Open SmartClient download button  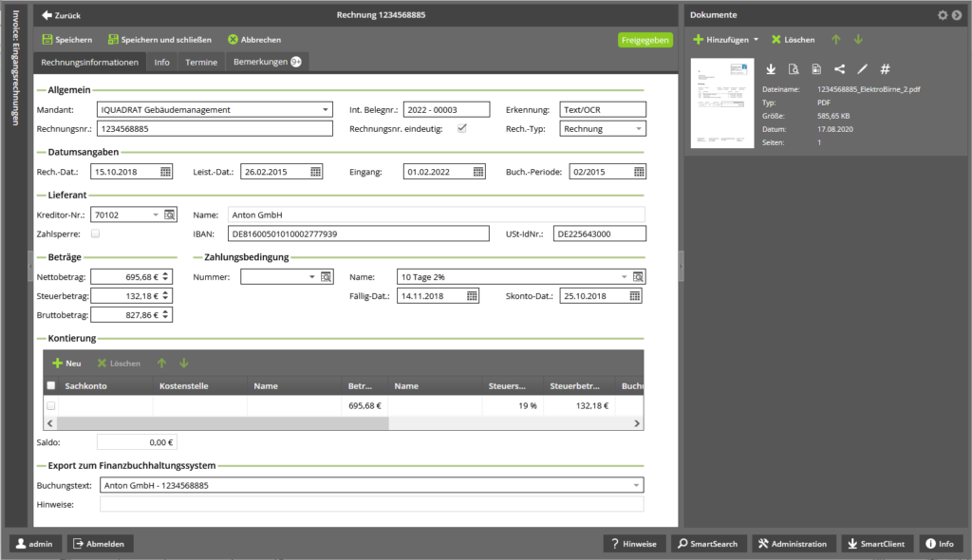click(x=877, y=544)
